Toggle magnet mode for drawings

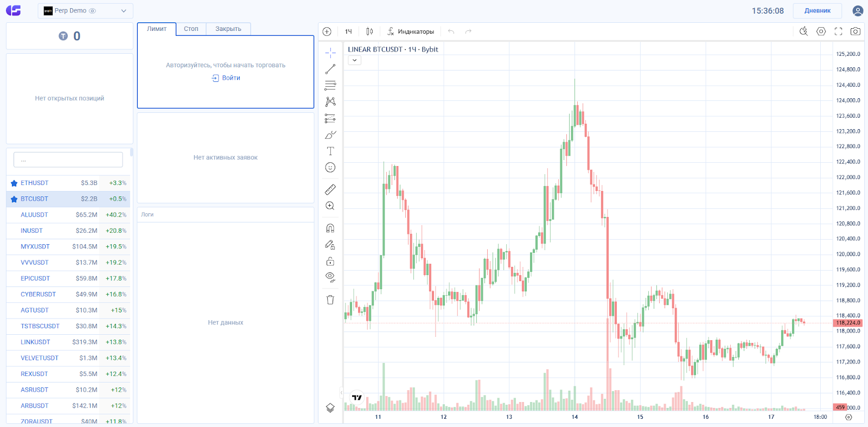(330, 228)
